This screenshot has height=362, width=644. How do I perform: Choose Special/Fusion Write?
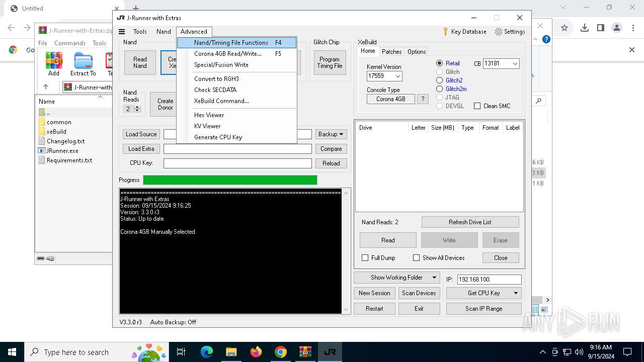tap(236, 65)
